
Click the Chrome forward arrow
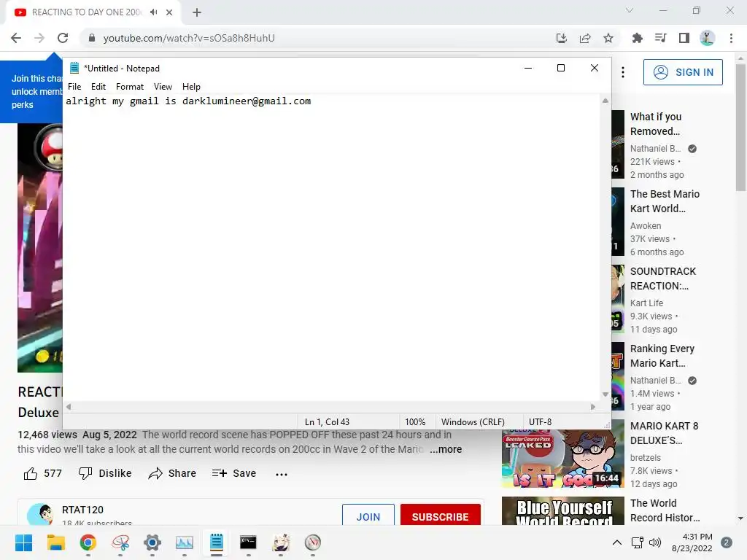click(39, 38)
